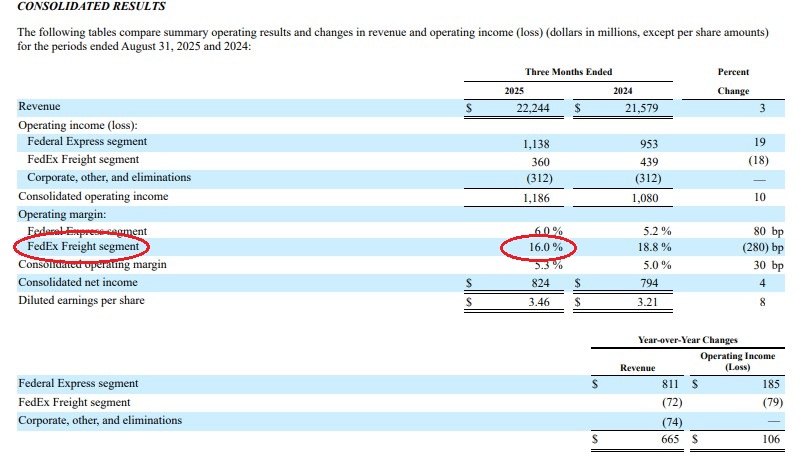Click the "Operating margin:" label
798x468 pixels.
62,214
